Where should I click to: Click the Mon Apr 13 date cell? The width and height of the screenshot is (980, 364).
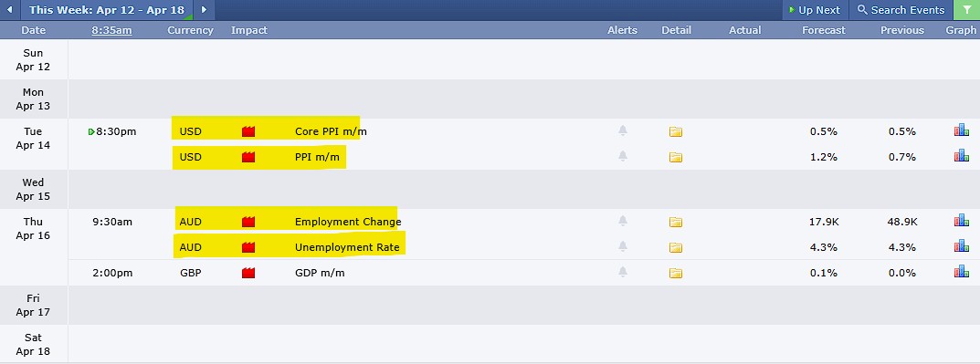click(33, 99)
